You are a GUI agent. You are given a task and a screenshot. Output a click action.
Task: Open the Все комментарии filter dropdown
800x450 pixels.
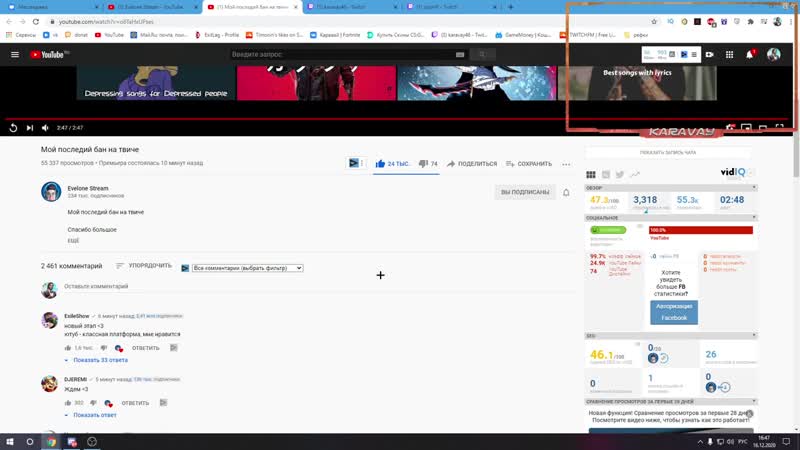(x=247, y=268)
